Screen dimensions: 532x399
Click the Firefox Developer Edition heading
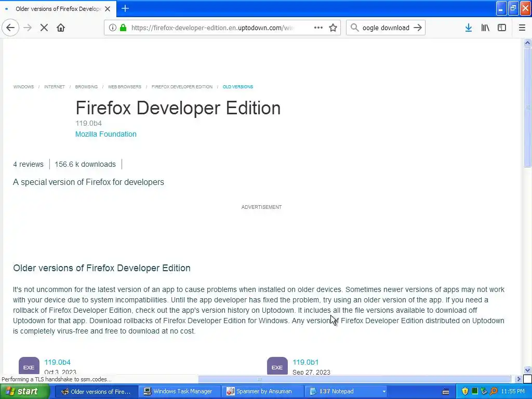178,108
